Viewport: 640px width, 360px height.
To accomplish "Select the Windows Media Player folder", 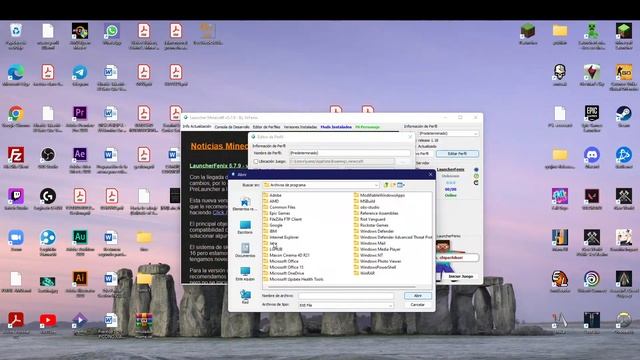I will pos(377,249).
